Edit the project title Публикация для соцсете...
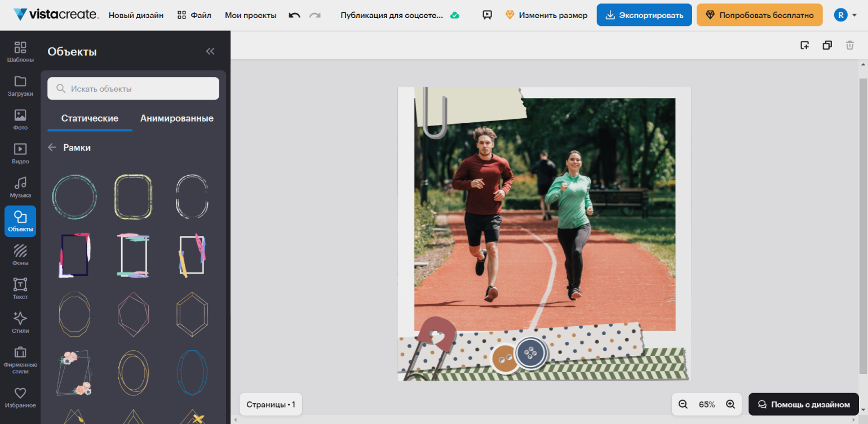The height and width of the screenshot is (424, 868). [x=392, y=15]
